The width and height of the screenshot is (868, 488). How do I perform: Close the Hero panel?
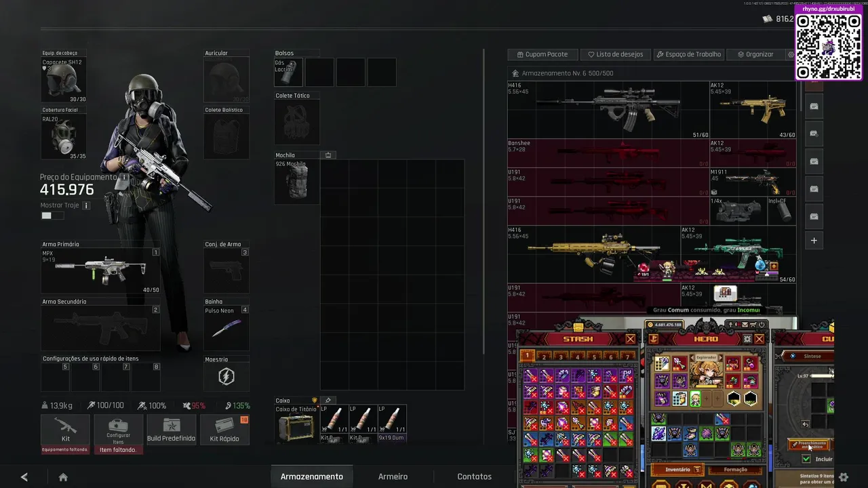(x=759, y=339)
